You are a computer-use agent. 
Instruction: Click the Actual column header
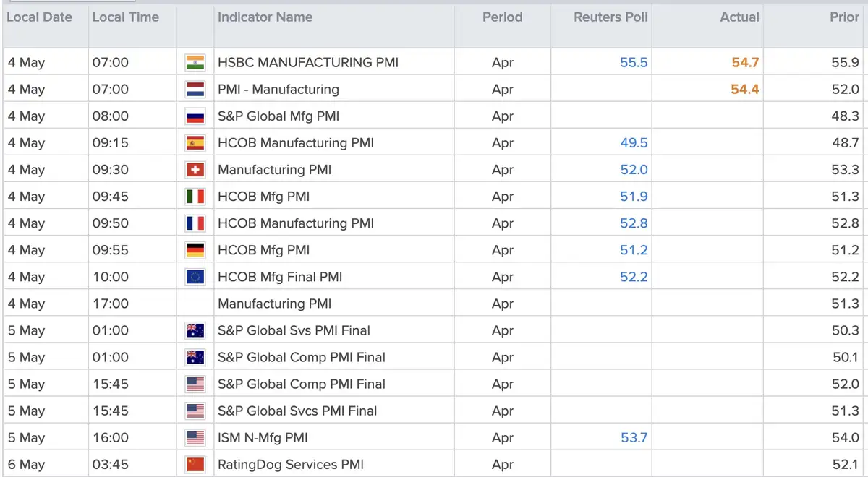coord(740,17)
